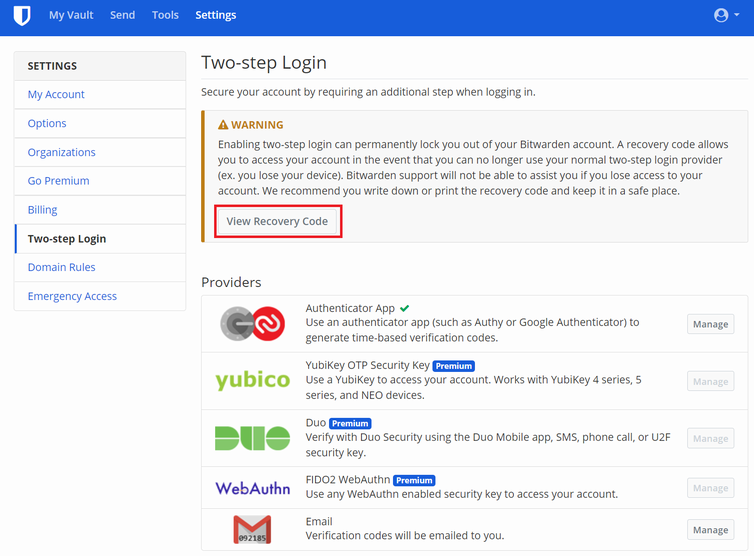Click the Providers section heading
This screenshot has width=754, height=556.
231,282
